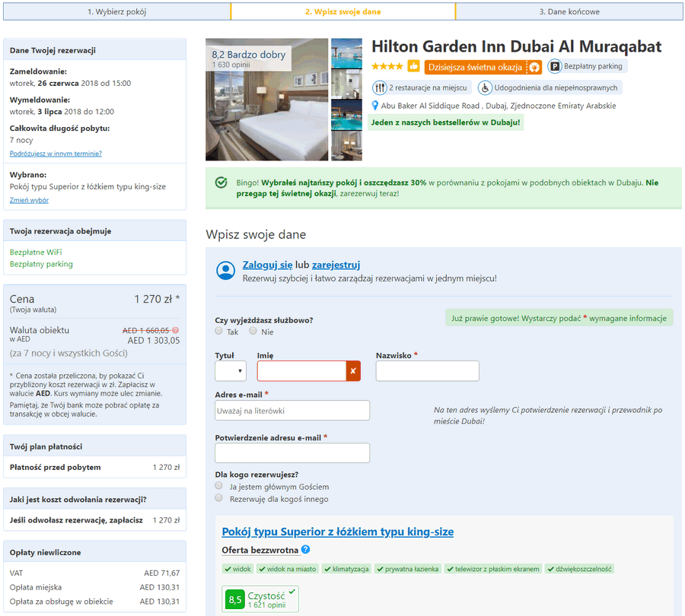The width and height of the screenshot is (685, 616).
Task: Click into the Imię input field
Action: (302, 370)
